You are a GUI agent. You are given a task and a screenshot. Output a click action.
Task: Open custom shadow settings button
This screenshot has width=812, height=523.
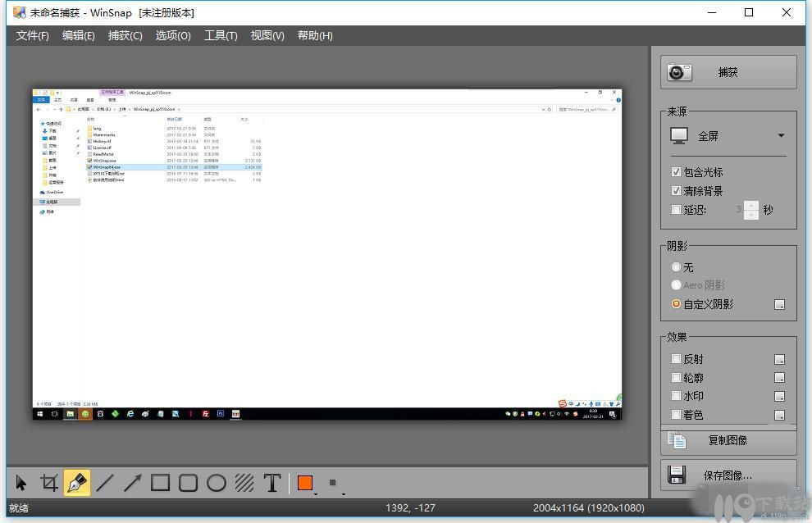coord(779,304)
